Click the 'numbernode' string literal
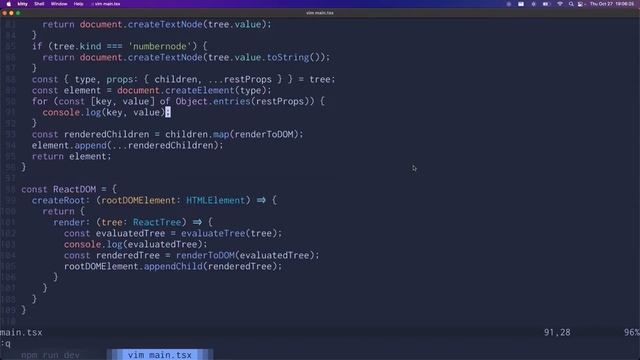Viewport: 640px width, 360px height. (x=160, y=47)
